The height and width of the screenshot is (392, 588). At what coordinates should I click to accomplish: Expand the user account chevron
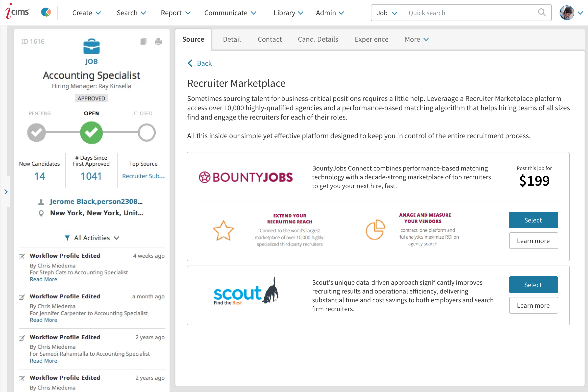coord(580,13)
